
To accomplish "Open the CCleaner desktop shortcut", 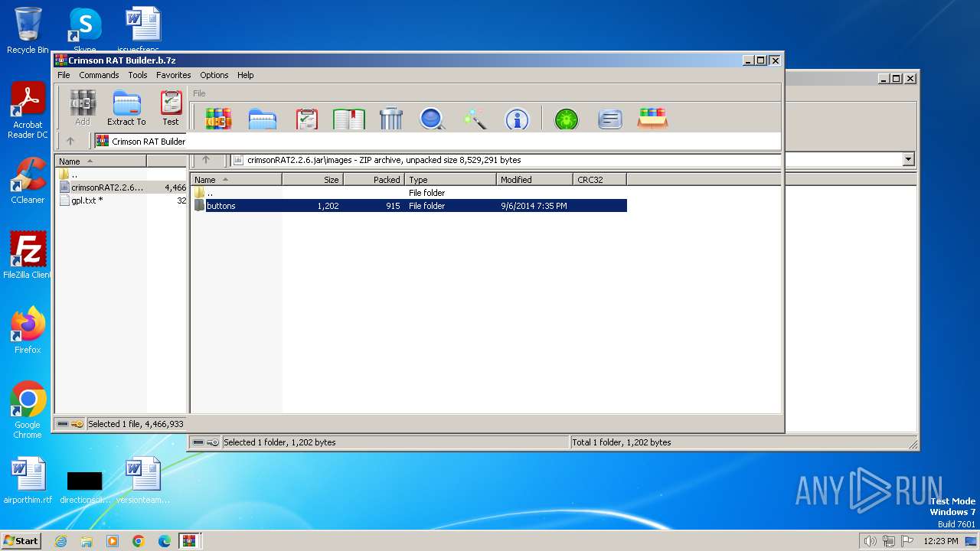I will [x=28, y=181].
